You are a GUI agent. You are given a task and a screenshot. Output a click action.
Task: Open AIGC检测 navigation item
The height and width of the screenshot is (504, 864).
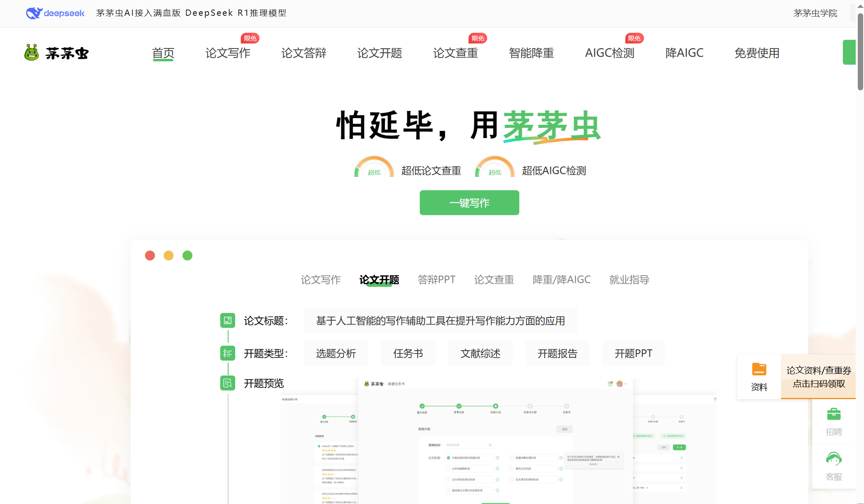point(610,53)
